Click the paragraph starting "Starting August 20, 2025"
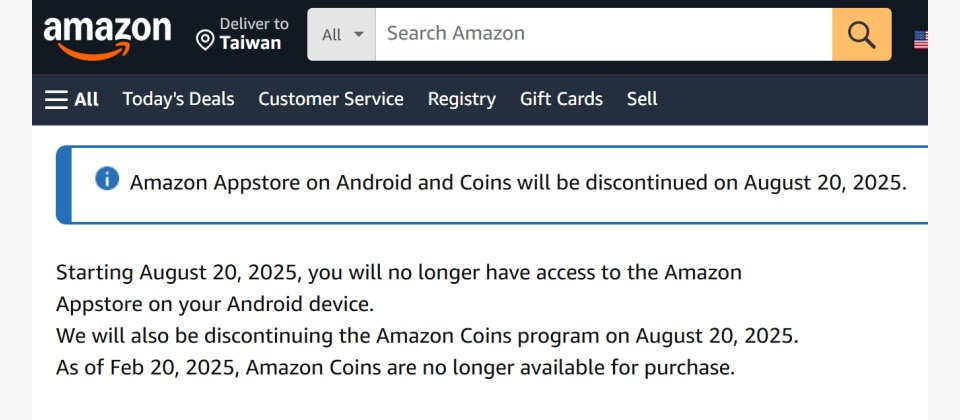The image size is (960, 420). tap(399, 288)
